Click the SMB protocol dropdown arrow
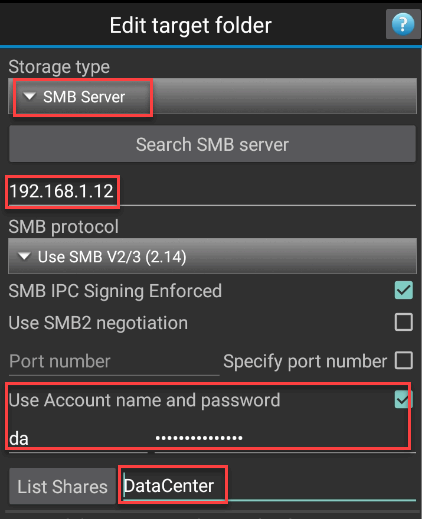The height and width of the screenshot is (519, 422). (x=24, y=256)
